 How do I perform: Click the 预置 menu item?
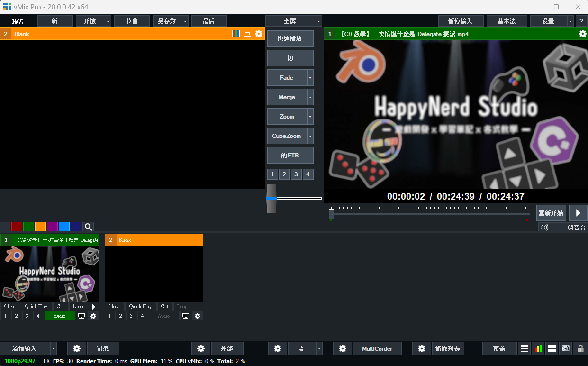pos(18,21)
